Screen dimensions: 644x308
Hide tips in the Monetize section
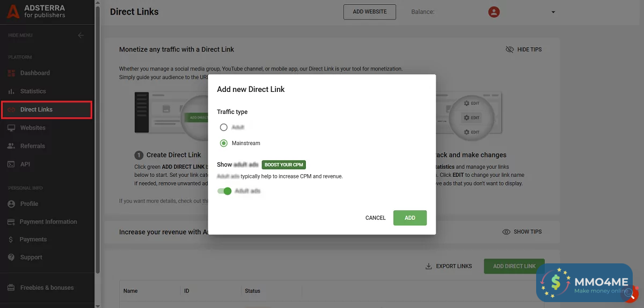tap(524, 49)
